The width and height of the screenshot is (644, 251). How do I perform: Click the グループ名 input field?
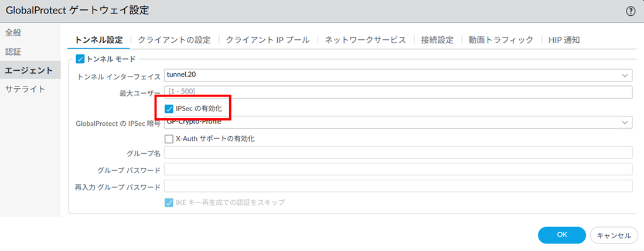point(398,153)
